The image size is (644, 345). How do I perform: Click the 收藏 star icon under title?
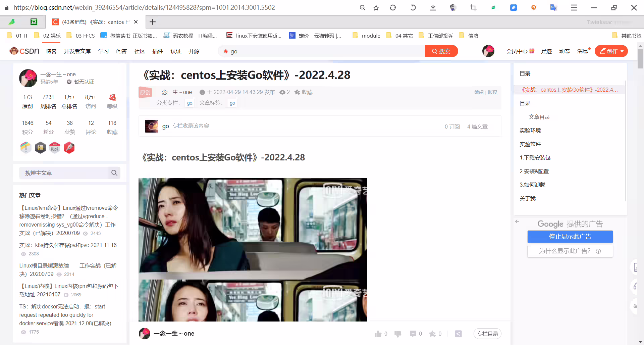297,92
